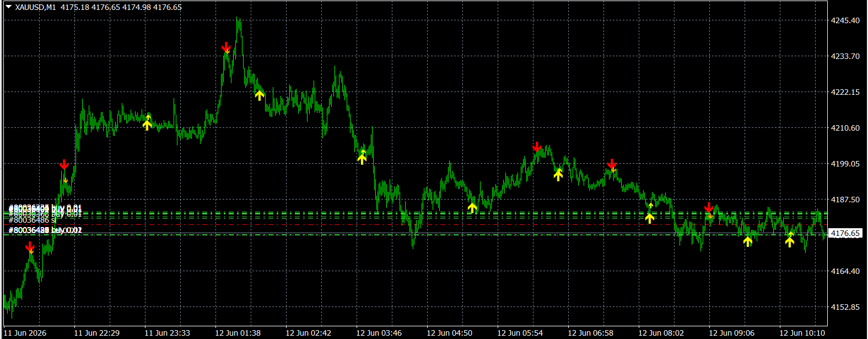Image resolution: width=868 pixels, height=339 pixels.
Task: Click the current price tag 4176.65
Action: click(x=845, y=234)
